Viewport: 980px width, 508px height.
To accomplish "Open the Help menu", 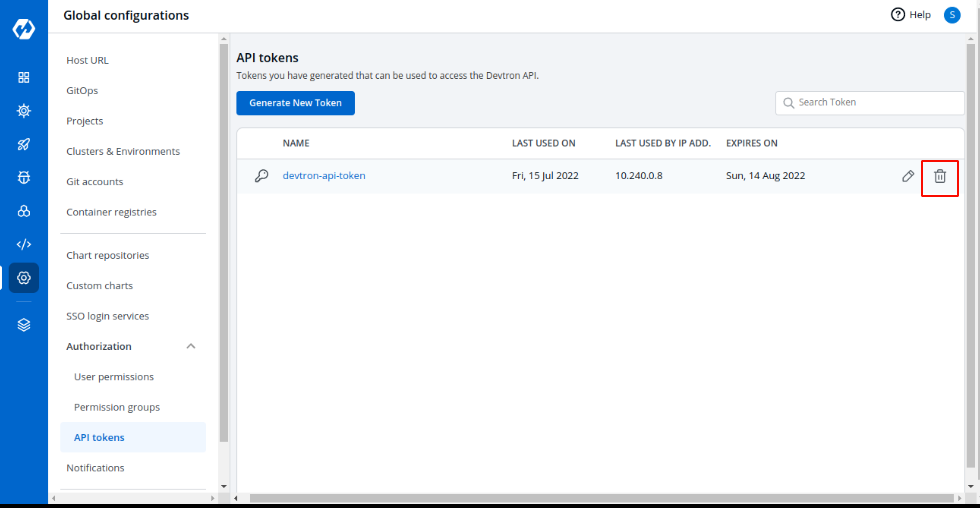I will click(x=911, y=15).
